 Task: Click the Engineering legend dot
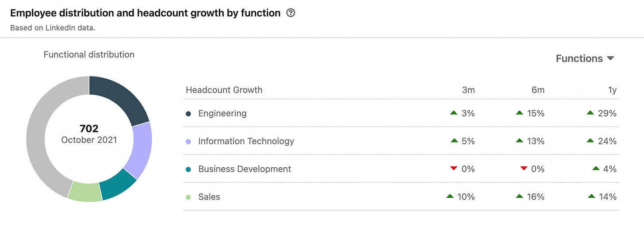point(188,114)
